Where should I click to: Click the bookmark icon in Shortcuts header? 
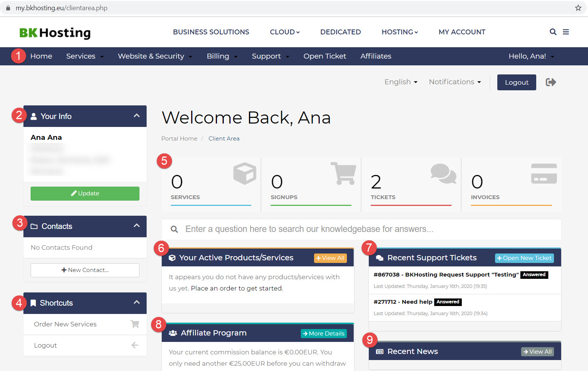[x=33, y=303]
